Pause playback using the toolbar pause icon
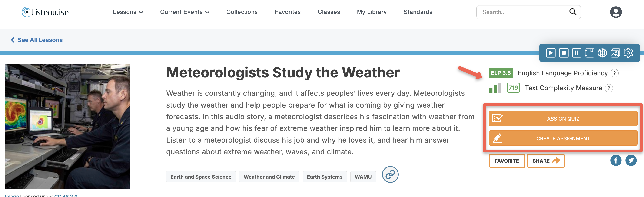 [577, 53]
